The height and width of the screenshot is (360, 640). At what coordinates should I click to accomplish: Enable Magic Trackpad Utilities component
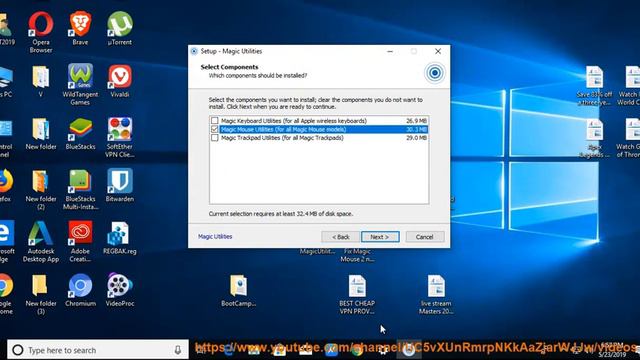(x=215, y=138)
